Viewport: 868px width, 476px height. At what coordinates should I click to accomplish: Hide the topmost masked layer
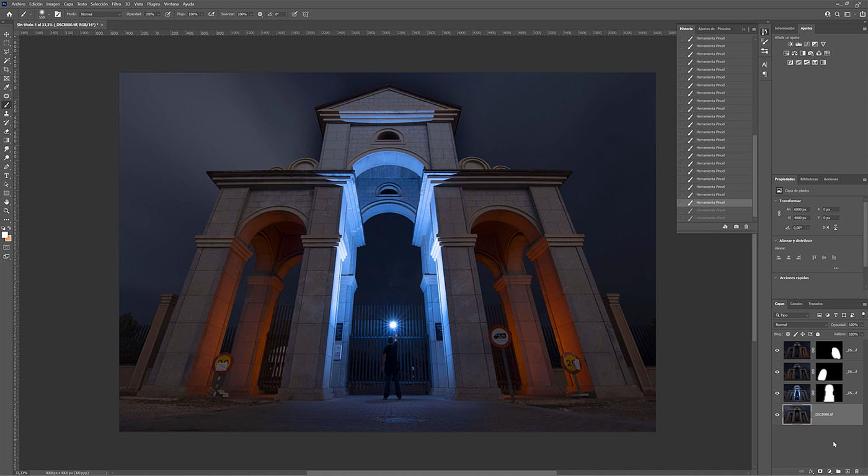(777, 351)
